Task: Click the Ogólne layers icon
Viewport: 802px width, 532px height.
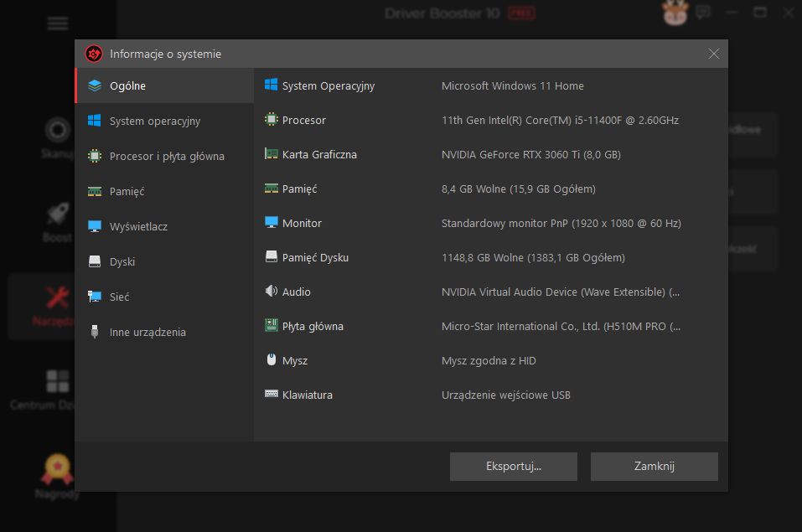Action: (x=95, y=85)
